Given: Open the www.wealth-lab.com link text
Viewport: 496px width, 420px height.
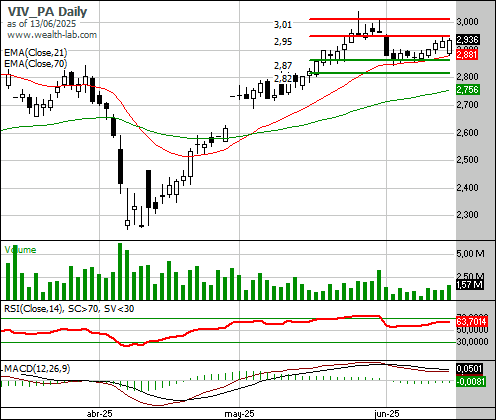Looking at the screenshot, I should pyautogui.click(x=52, y=35).
